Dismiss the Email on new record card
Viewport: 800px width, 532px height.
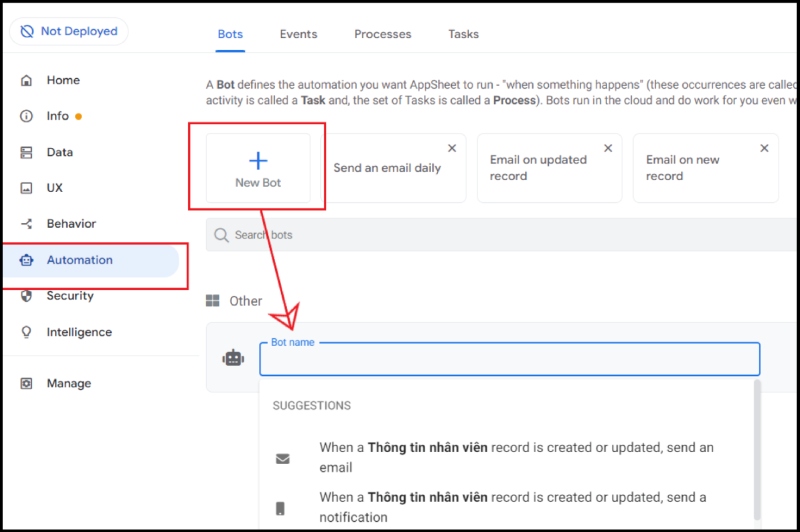pos(764,148)
